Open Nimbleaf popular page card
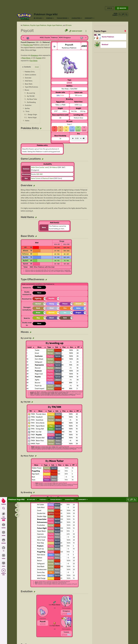The height and width of the screenshot is (644, 138). 110,45
